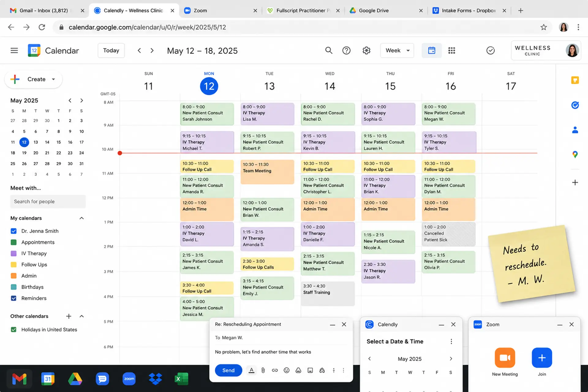Toggle Birthdays calendar checkbox

[13, 287]
